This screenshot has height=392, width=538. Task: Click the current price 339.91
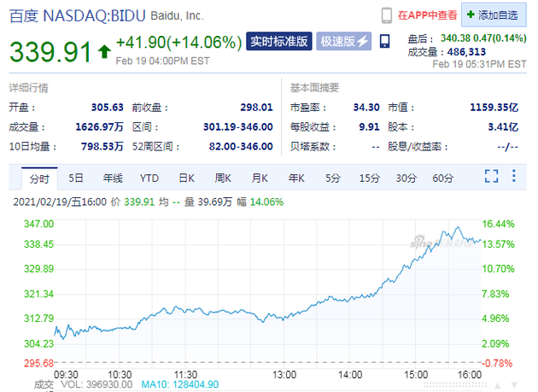50,52
